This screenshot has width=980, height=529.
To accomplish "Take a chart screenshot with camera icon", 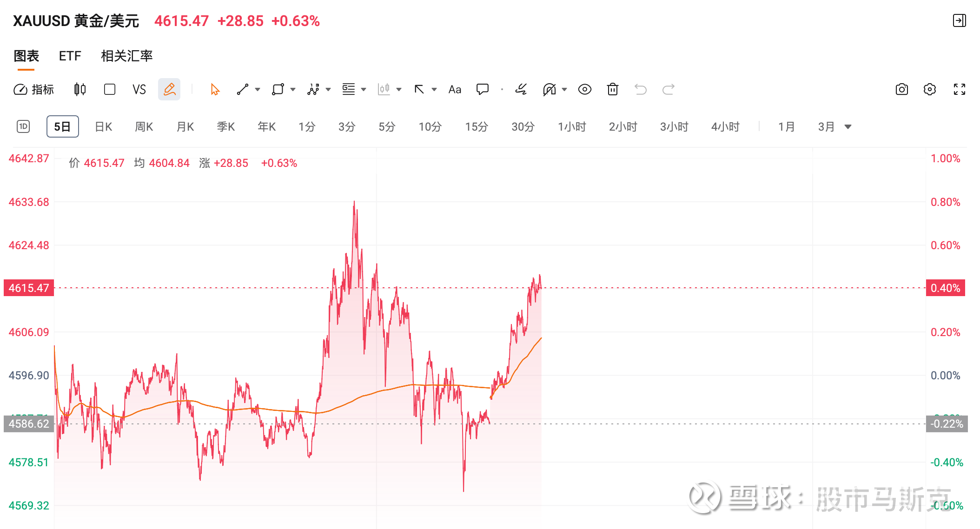I will [901, 89].
